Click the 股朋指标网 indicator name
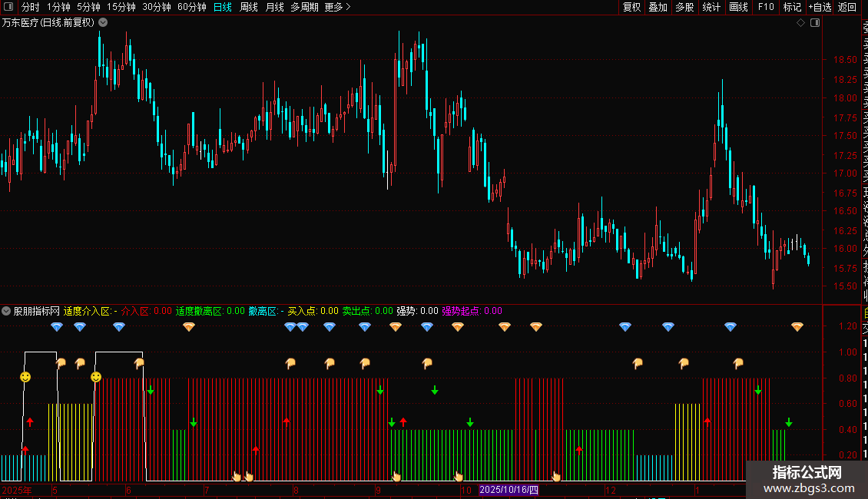This screenshot has height=499, width=868. [37, 311]
